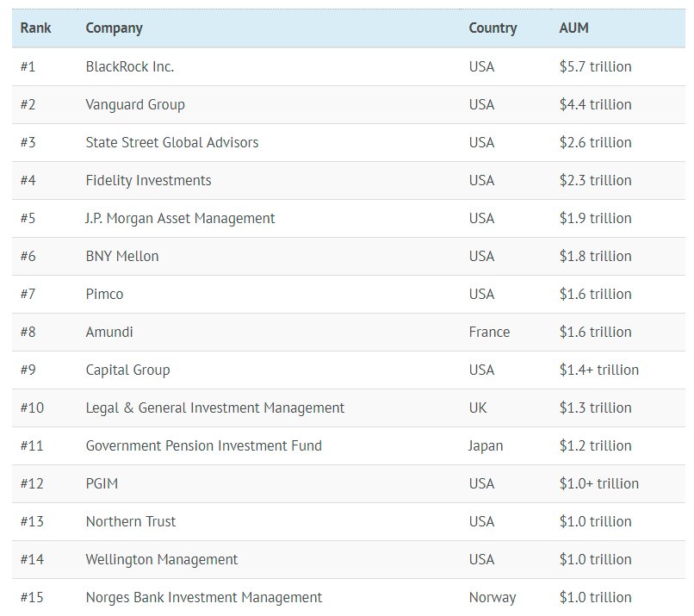Click the #3 rank cell
The height and width of the screenshot is (616, 694).
[x=28, y=143]
